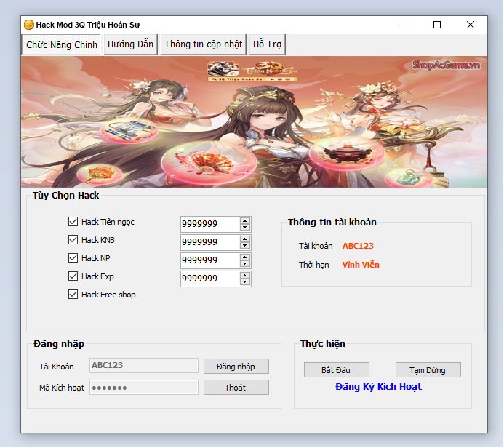Increase the Hack Tiên ngọc value with up arrow
This screenshot has width=504, height=448.
[245, 221]
